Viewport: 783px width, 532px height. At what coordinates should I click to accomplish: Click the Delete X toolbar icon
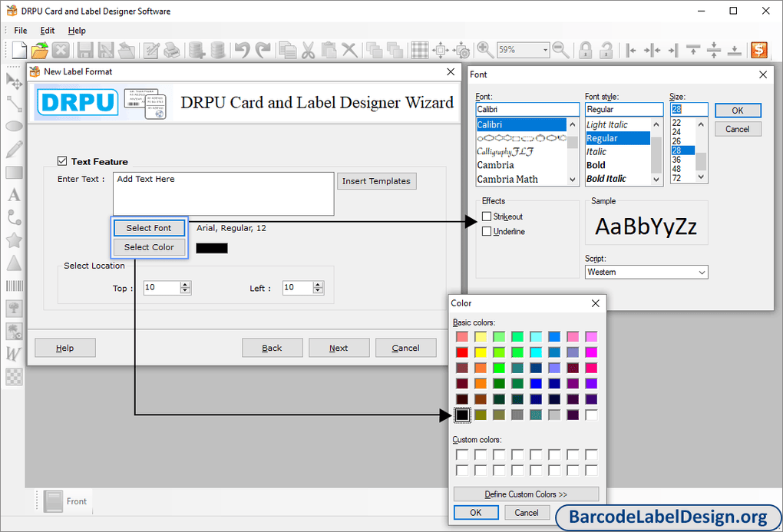click(349, 50)
